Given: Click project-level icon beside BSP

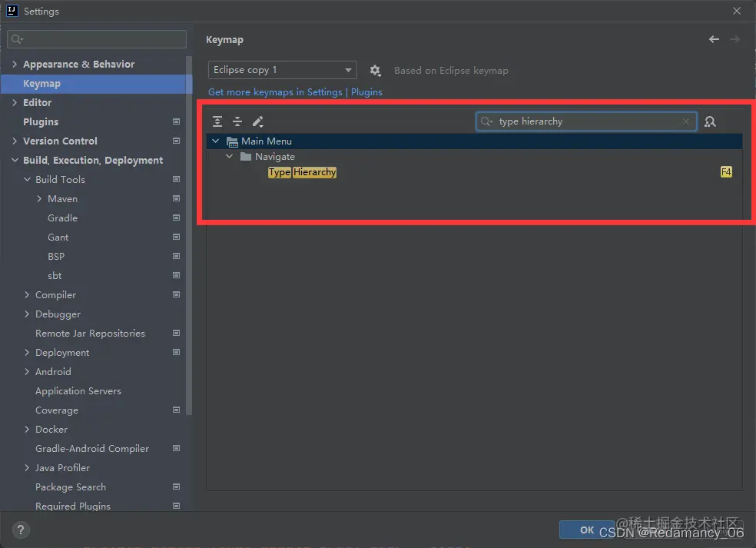Looking at the screenshot, I should (x=177, y=256).
